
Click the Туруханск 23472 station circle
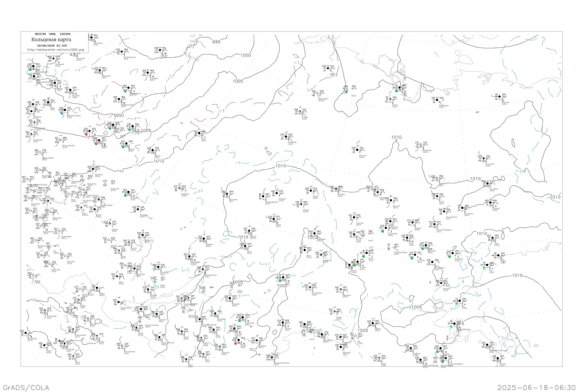(148, 73)
